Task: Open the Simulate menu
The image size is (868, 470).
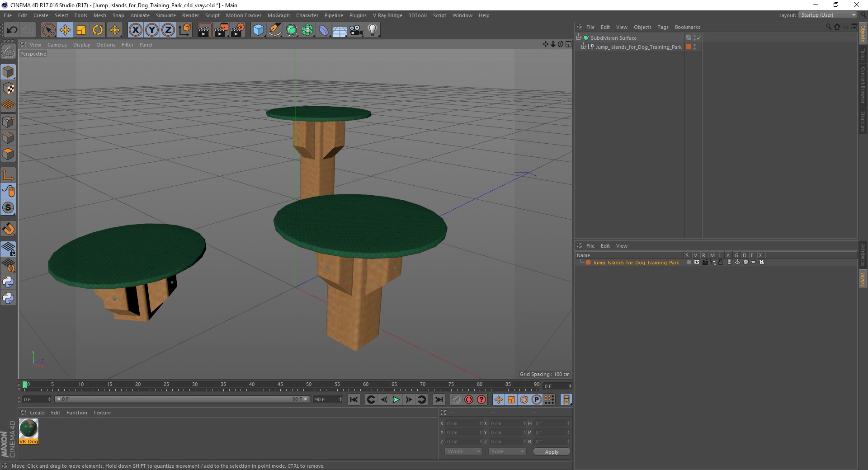Action: click(166, 15)
